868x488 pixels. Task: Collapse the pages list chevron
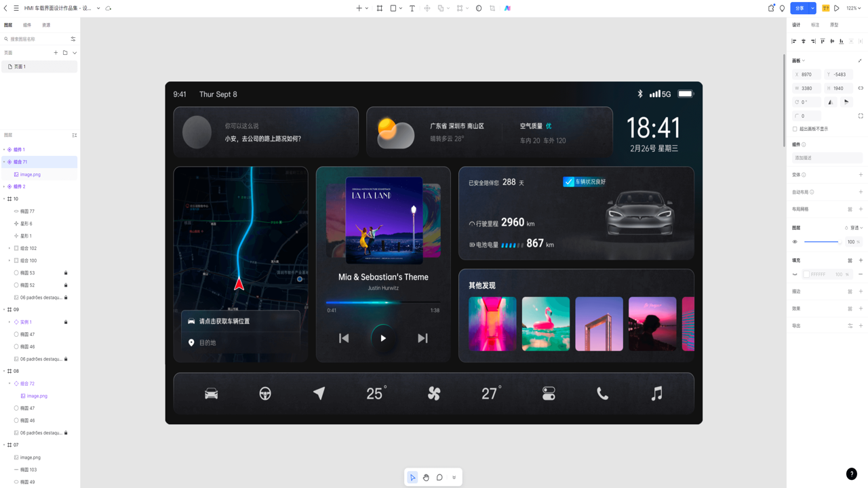coord(75,52)
